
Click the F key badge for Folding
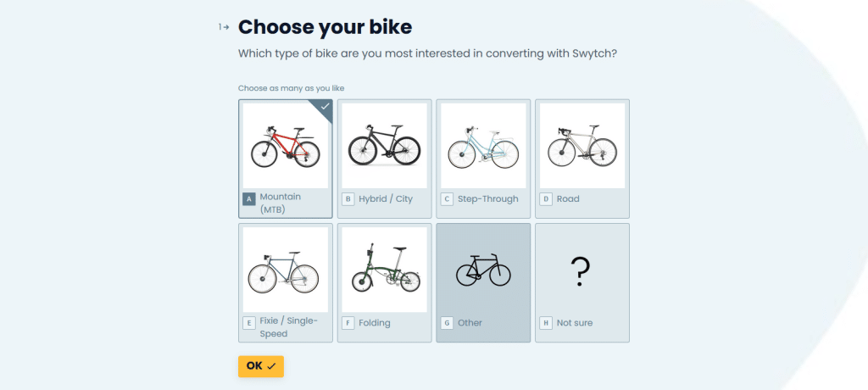coord(348,323)
